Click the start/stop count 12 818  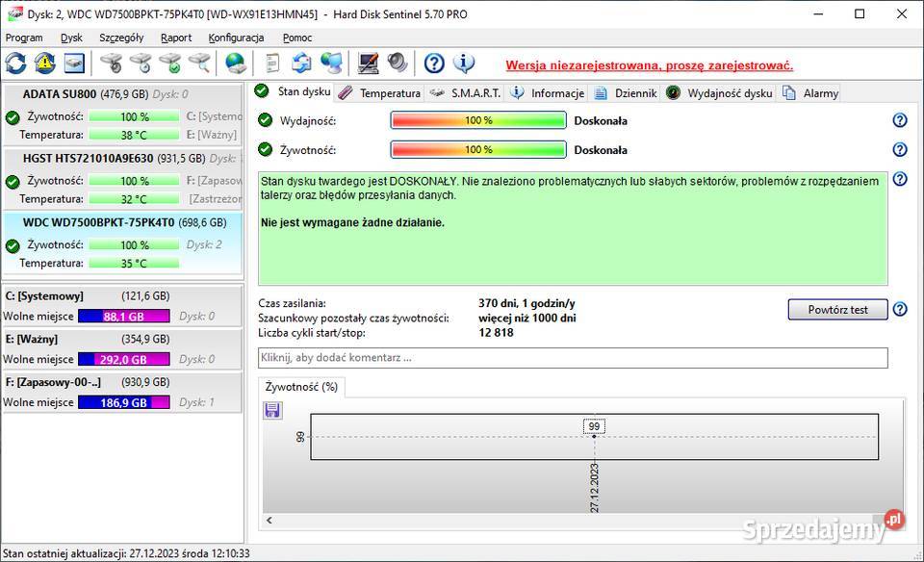point(496,333)
